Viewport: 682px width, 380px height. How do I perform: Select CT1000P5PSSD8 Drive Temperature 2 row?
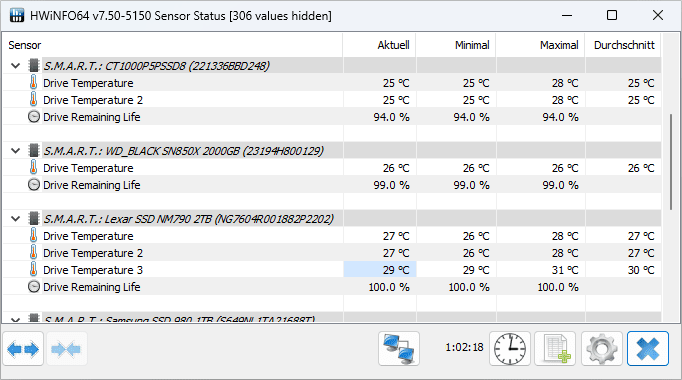pos(332,100)
